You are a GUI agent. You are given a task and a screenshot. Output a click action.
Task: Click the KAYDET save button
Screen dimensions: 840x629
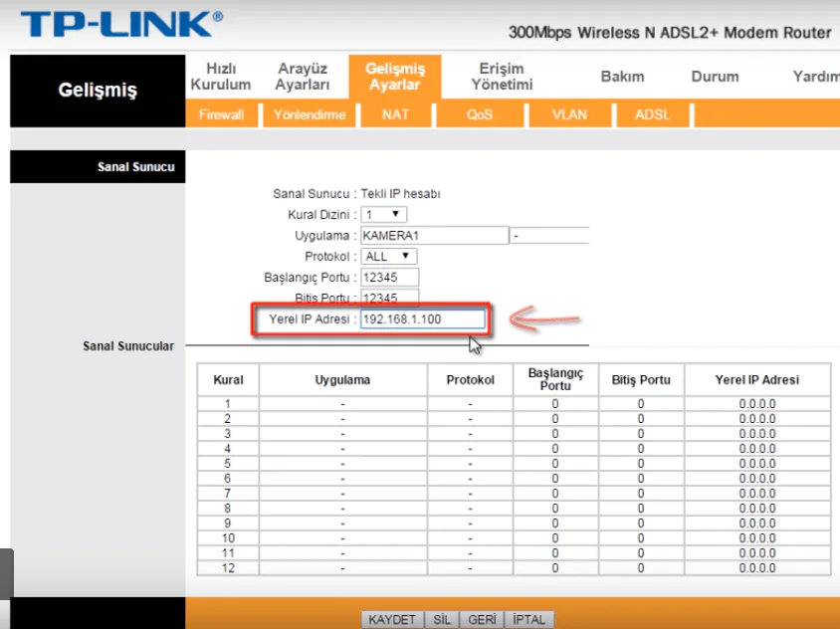[392, 618]
